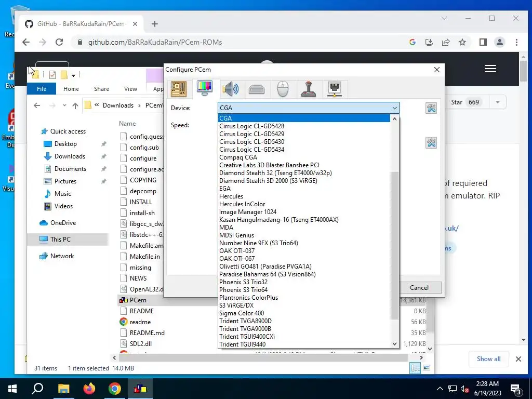Choose Creative Labs 3D Blaster Banshee PCI
The image size is (532, 399).
pyautogui.click(x=304, y=165)
